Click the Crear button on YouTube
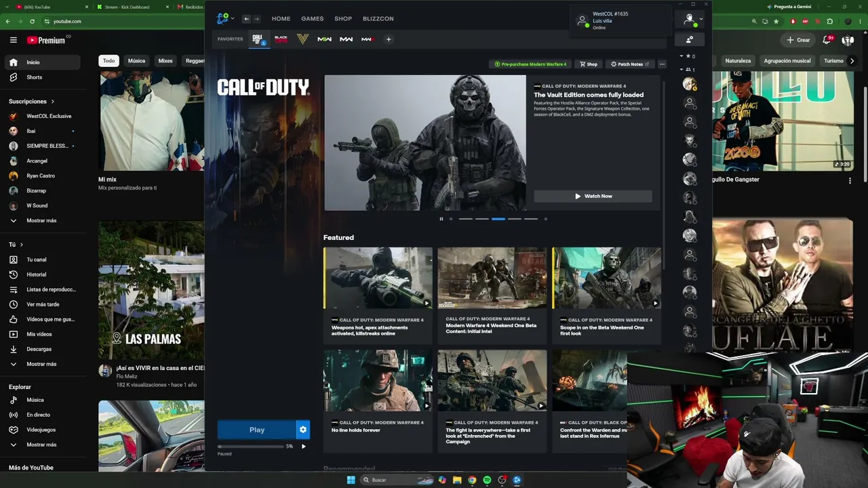Viewport: 868px width, 488px height. coord(798,40)
